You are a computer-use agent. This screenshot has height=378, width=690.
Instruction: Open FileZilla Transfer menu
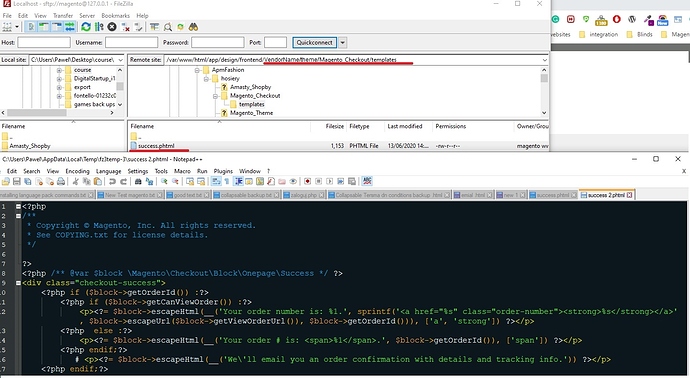pyautogui.click(x=63, y=15)
